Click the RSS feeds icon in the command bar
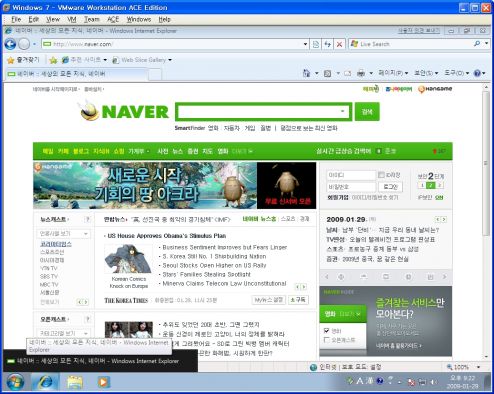 [x=328, y=73]
